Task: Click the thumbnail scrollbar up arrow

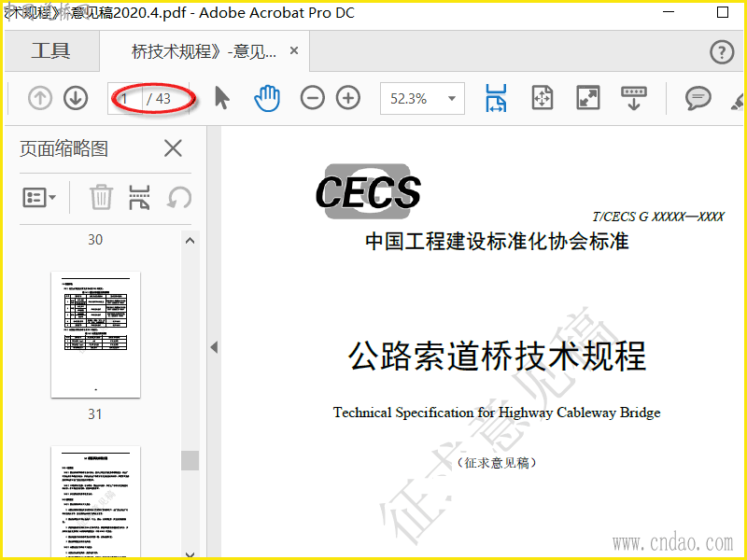Action: tap(190, 241)
